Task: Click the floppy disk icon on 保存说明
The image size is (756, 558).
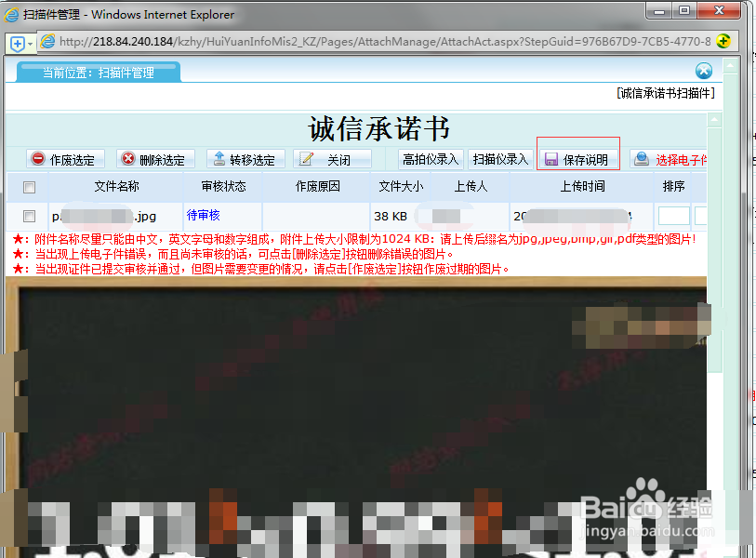Action: point(551,159)
